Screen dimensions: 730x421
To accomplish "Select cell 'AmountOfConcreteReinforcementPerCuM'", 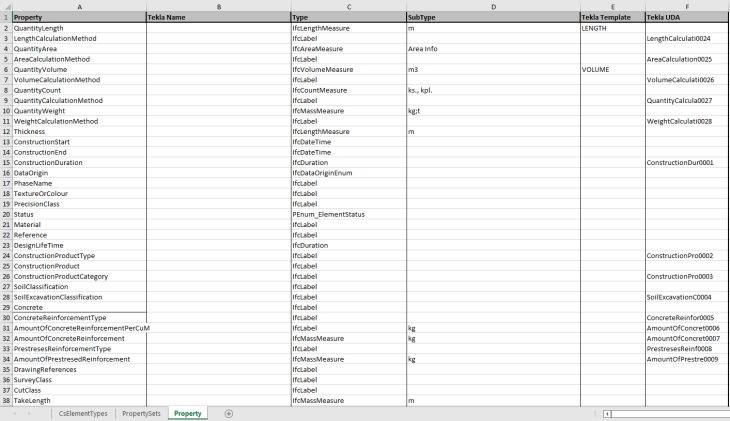I will tap(79, 328).
